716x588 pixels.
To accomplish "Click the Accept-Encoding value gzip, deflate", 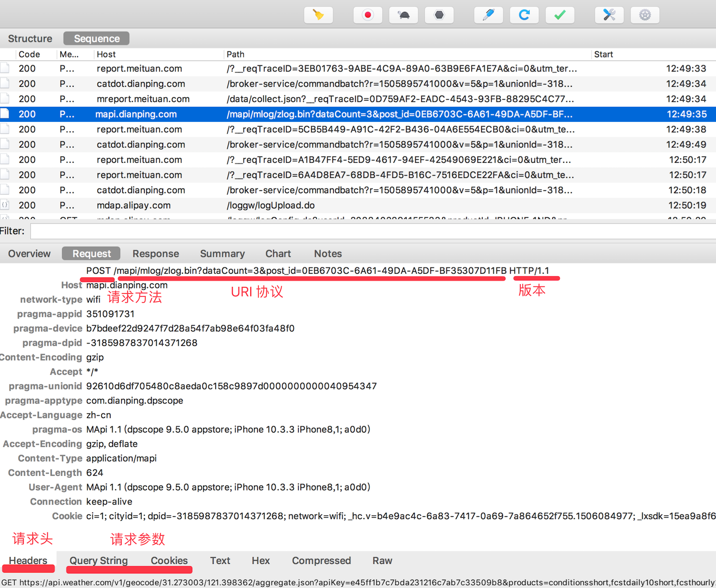I will [112, 444].
